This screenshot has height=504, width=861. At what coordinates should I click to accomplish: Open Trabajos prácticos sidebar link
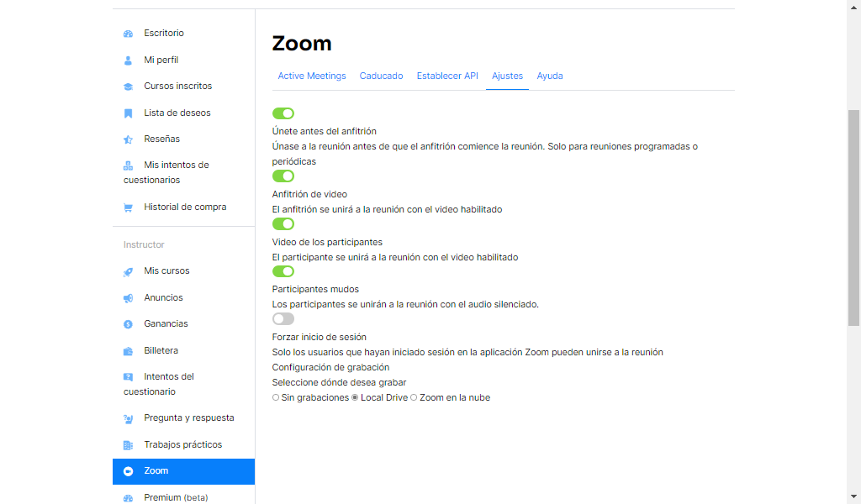click(x=183, y=444)
